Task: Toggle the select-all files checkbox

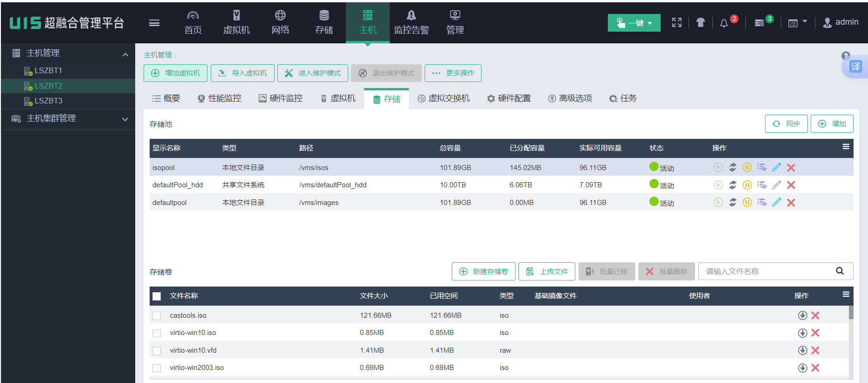Action: coord(157,296)
